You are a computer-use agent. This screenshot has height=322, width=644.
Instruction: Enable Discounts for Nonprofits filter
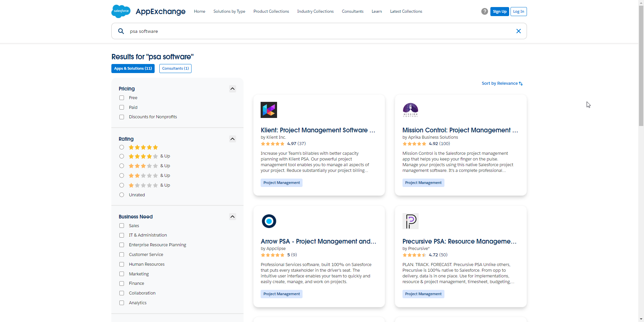coord(122,117)
